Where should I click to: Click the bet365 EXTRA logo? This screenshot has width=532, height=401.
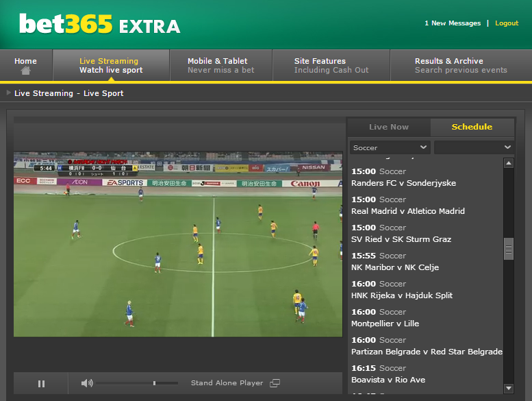coord(99,24)
